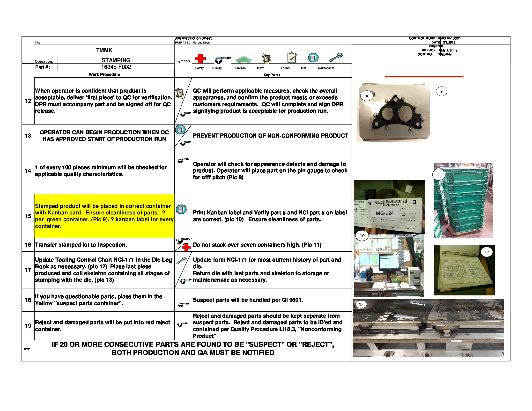Click the Forms icon beside step 13

coord(181,130)
